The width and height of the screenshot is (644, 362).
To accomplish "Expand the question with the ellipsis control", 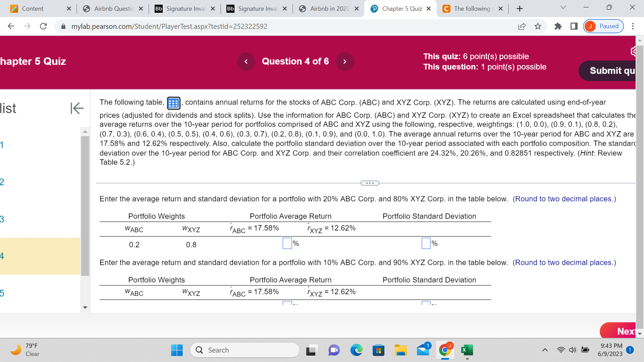I will (x=370, y=183).
